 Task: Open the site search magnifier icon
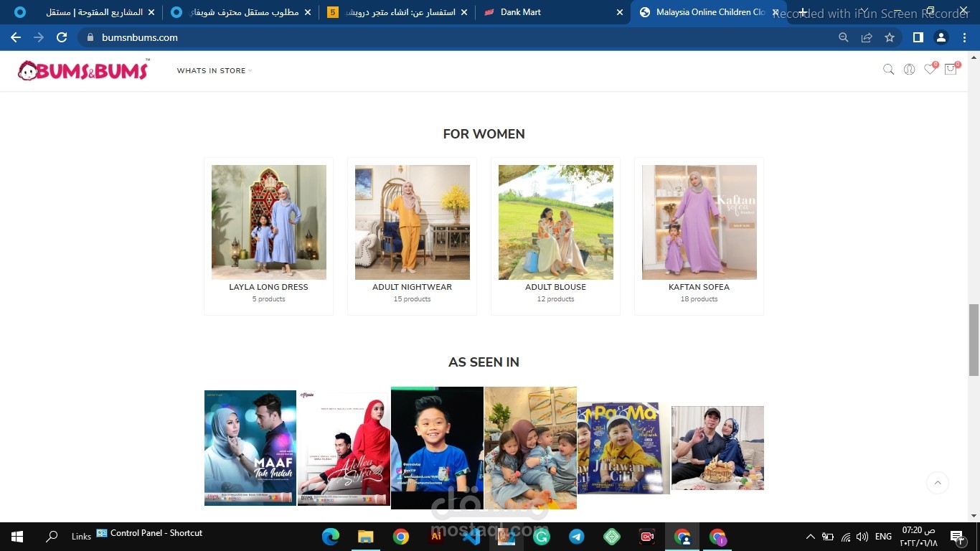(888, 70)
